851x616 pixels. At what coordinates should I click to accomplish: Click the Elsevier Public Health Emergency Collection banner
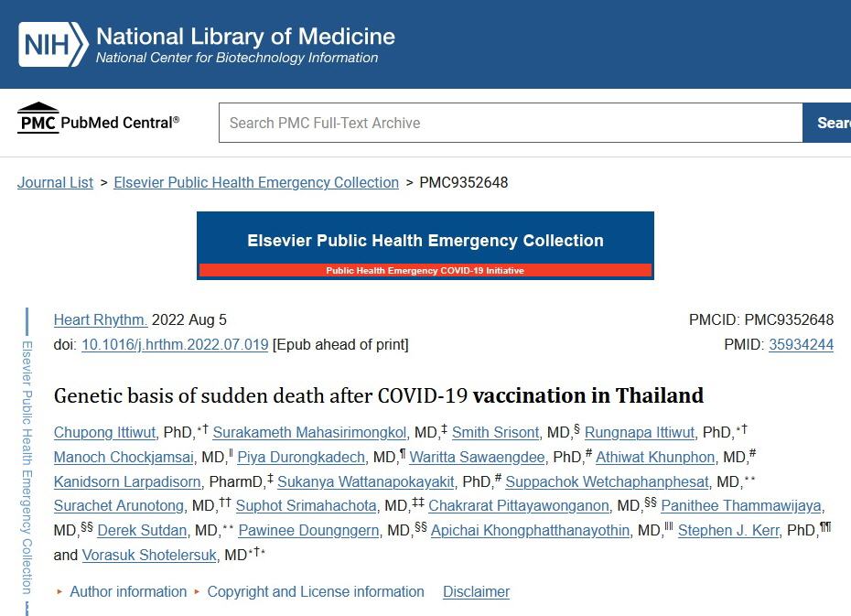(x=425, y=245)
